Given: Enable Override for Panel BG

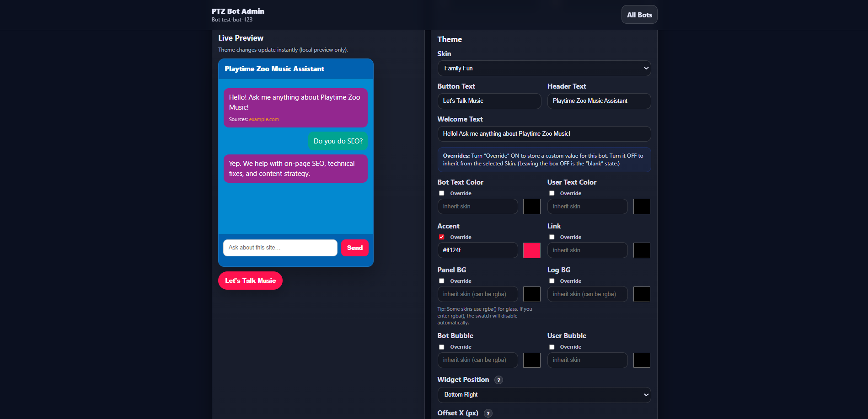Looking at the screenshot, I should [441, 281].
